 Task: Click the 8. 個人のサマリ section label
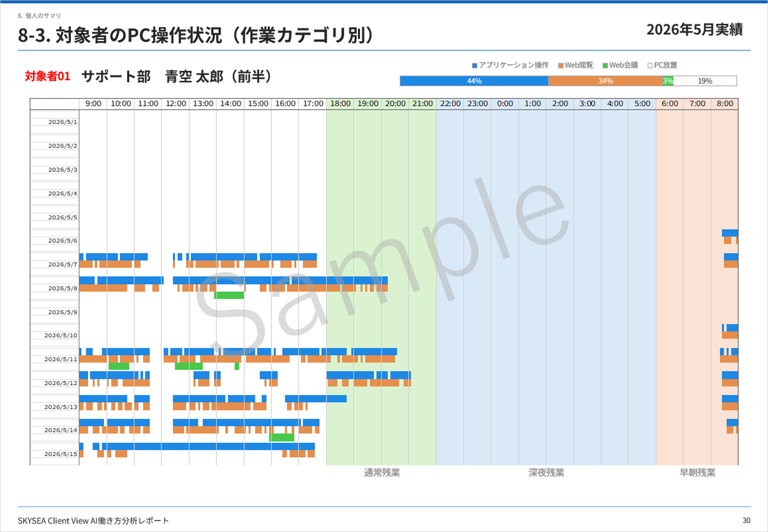tap(39, 16)
